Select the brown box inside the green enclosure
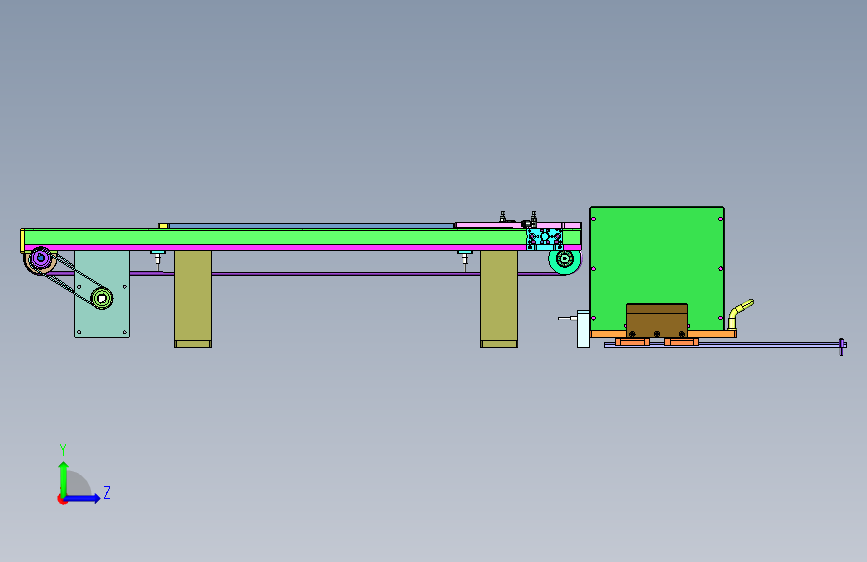 click(x=657, y=320)
